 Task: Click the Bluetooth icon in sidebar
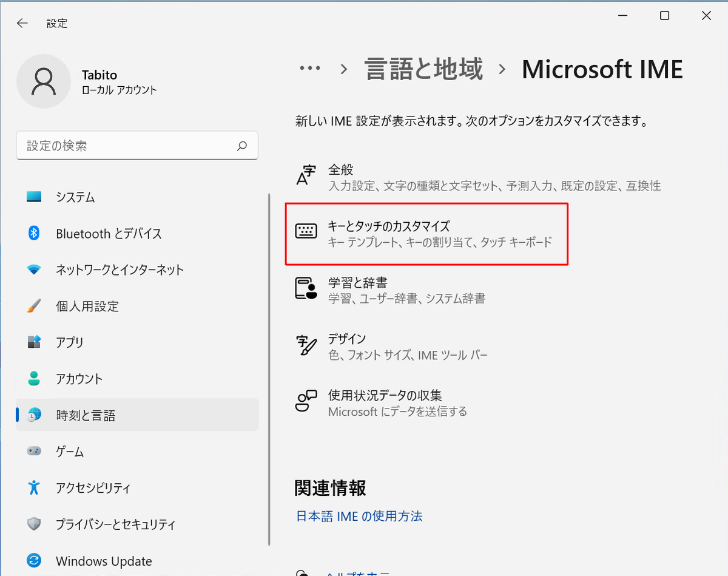pos(34,233)
